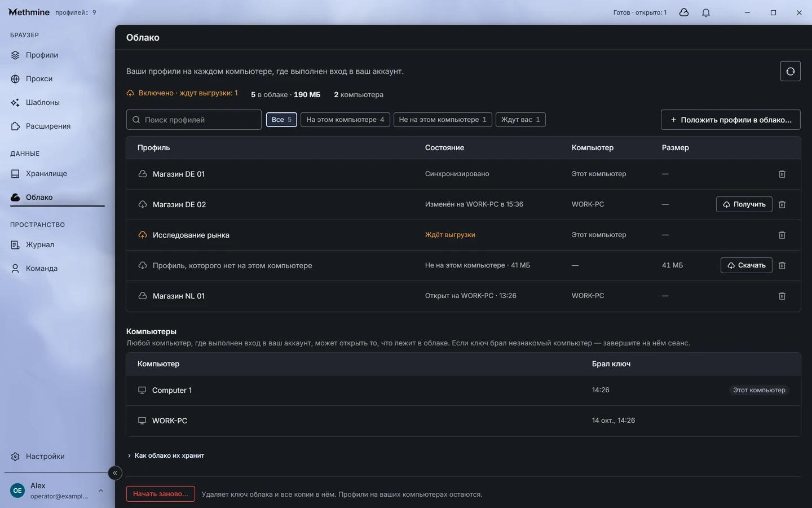Screen dimensions: 812x508
Task: Open the Alex account menu chevron
Action: (x=101, y=491)
